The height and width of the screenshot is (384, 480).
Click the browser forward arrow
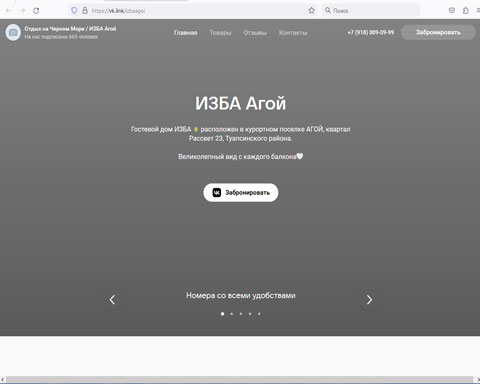(x=22, y=11)
